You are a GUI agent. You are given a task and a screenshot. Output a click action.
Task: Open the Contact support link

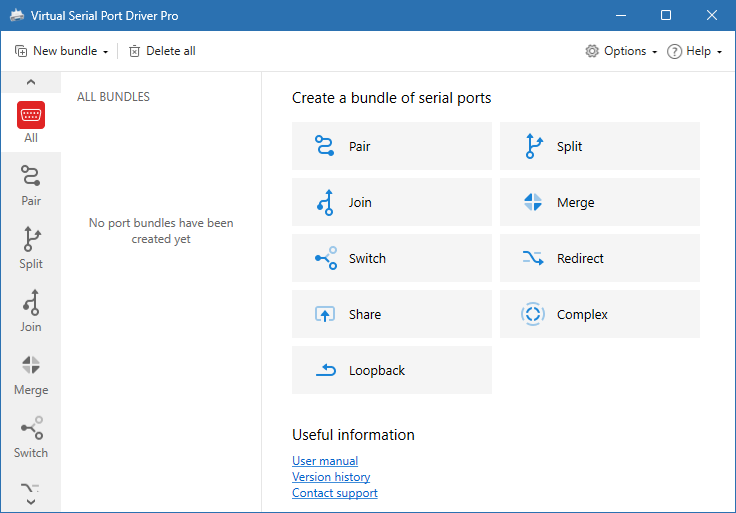[x=335, y=493]
